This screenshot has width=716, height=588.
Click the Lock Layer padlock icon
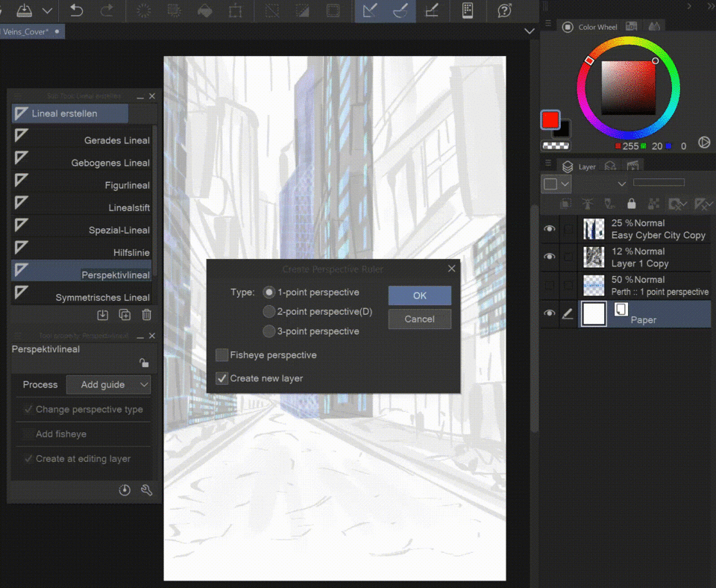point(632,204)
